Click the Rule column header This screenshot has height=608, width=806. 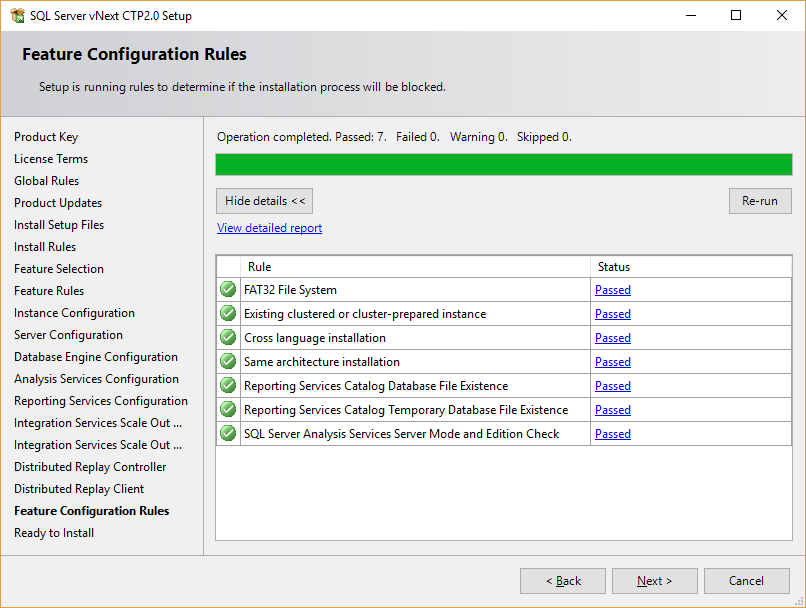[x=415, y=267]
